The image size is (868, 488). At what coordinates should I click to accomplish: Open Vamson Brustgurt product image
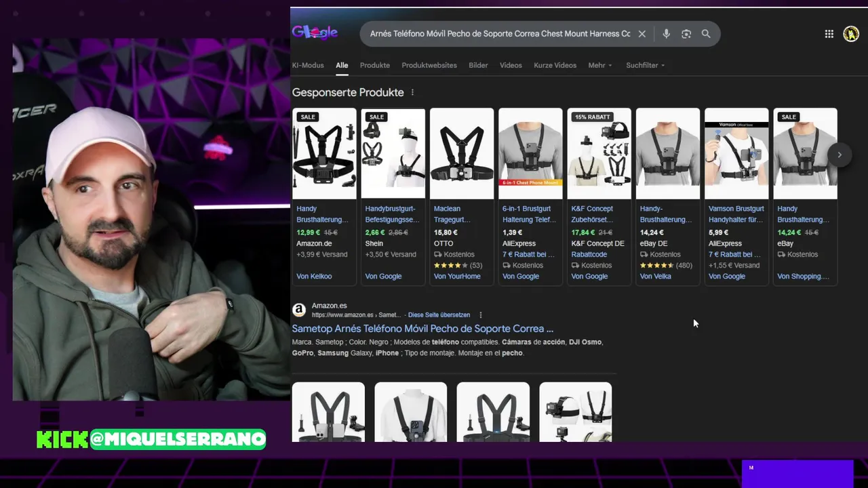736,153
